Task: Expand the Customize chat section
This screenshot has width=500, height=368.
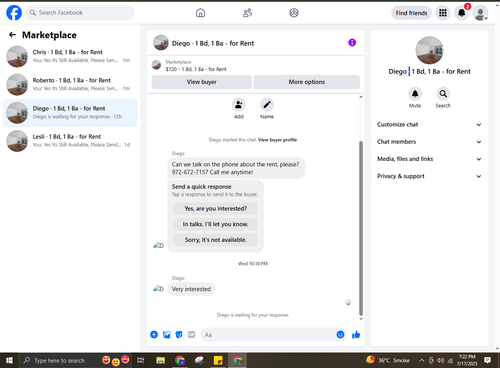Action: coord(429,125)
